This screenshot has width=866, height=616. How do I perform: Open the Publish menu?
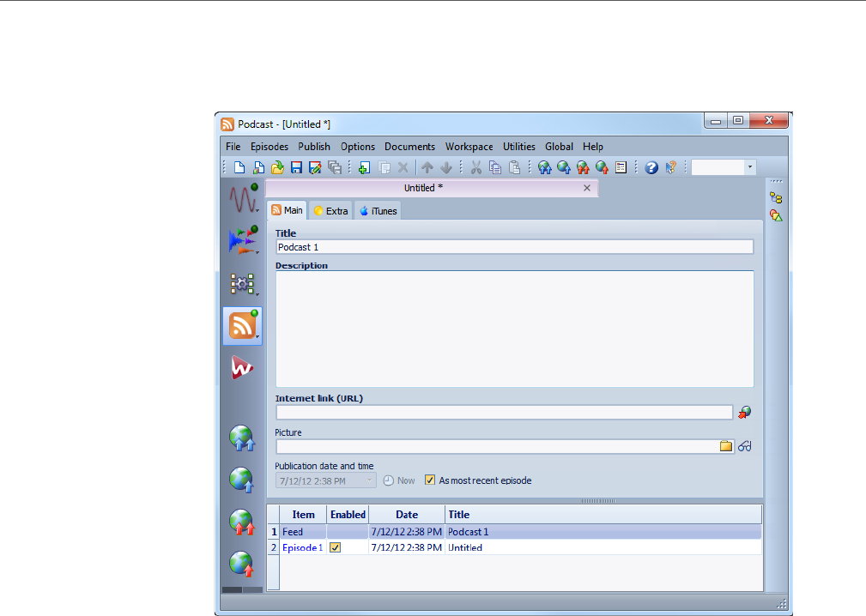click(x=314, y=146)
